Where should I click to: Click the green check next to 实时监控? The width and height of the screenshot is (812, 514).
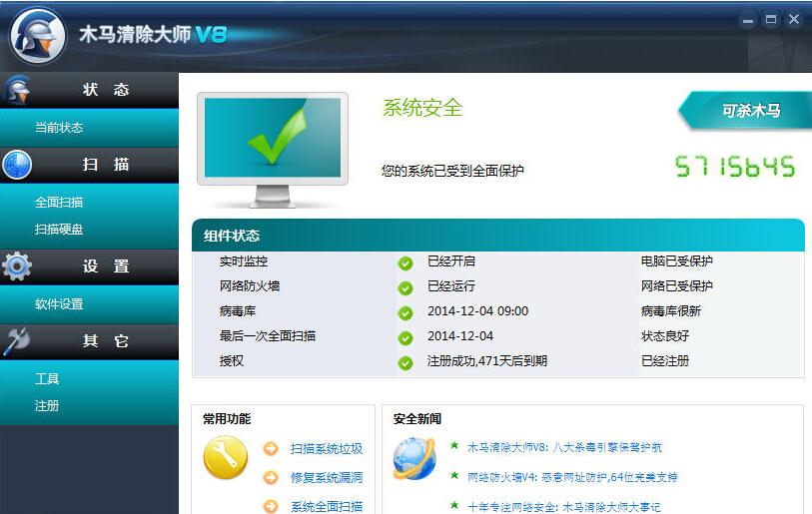click(x=406, y=263)
